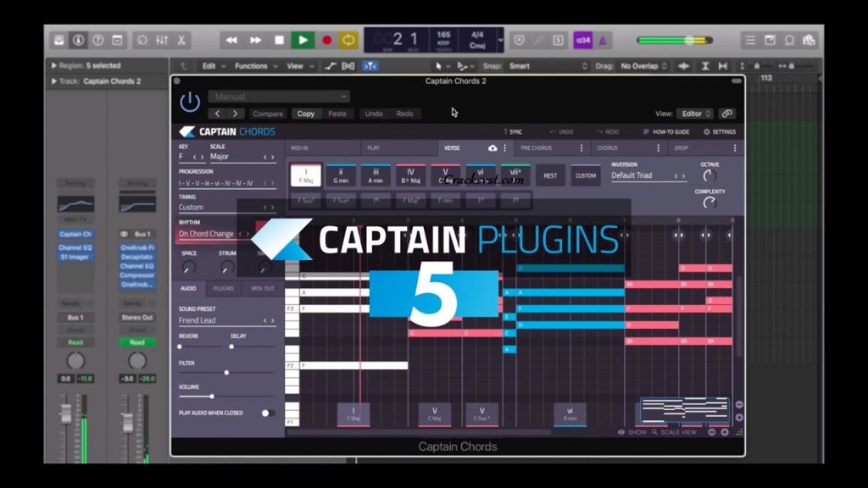This screenshot has height=488, width=868.
Task: Adjust the Complexity knob
Action: [709, 202]
